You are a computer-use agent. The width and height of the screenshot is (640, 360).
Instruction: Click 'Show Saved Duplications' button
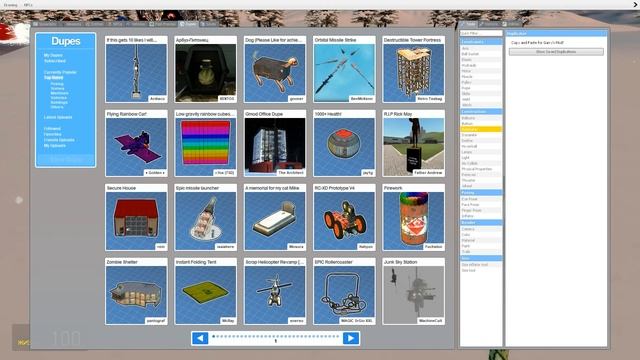click(556, 52)
